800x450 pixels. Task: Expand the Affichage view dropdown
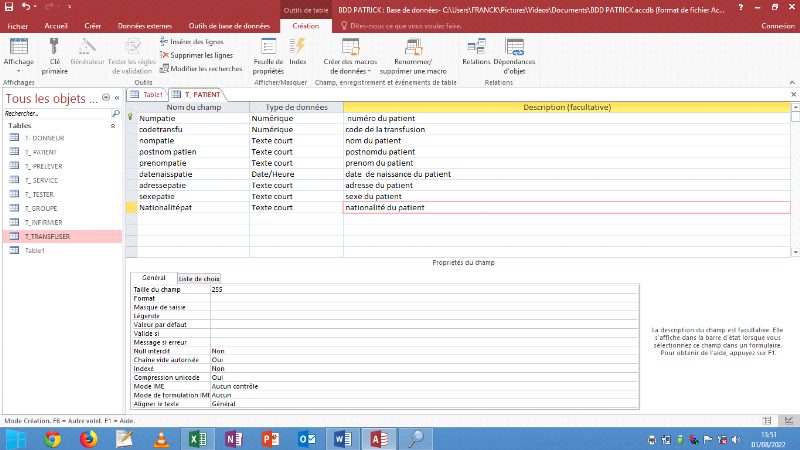click(x=18, y=71)
